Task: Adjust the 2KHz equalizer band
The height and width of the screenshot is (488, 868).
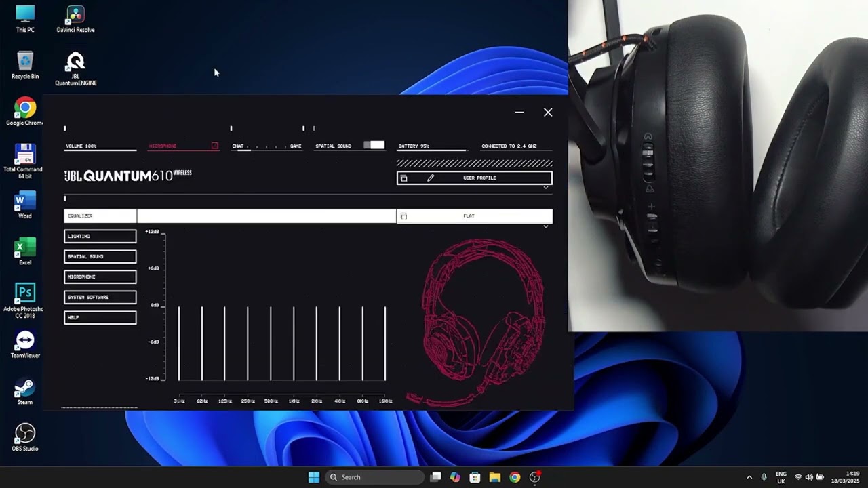Action: coord(317,343)
